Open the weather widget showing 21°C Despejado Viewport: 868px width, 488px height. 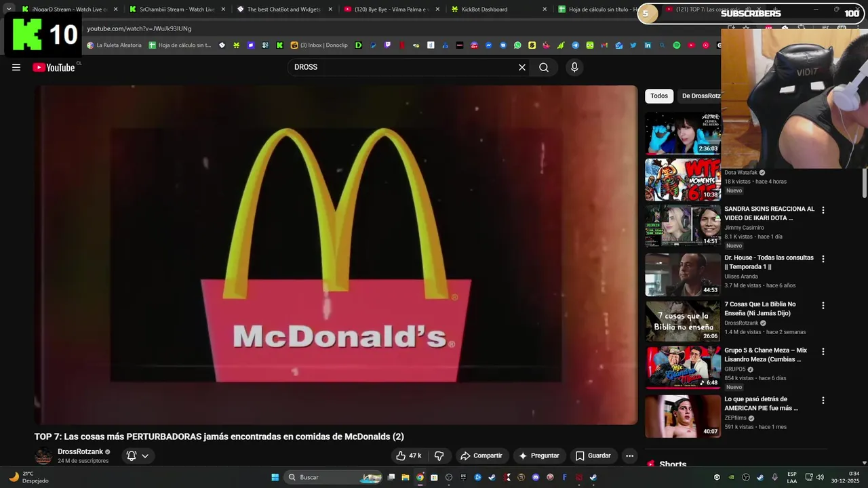pyautogui.click(x=28, y=477)
